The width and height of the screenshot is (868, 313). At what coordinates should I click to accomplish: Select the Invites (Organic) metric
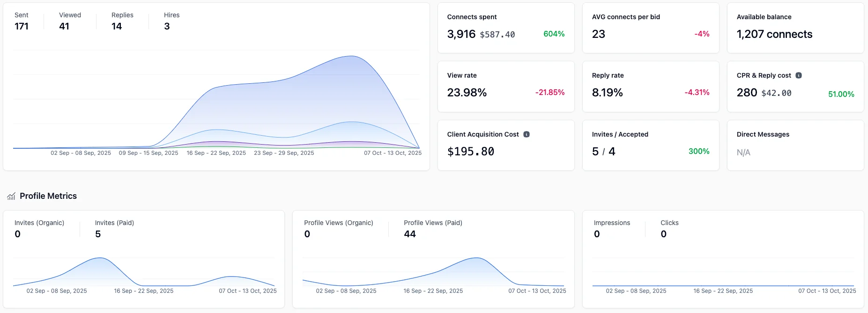click(39, 228)
